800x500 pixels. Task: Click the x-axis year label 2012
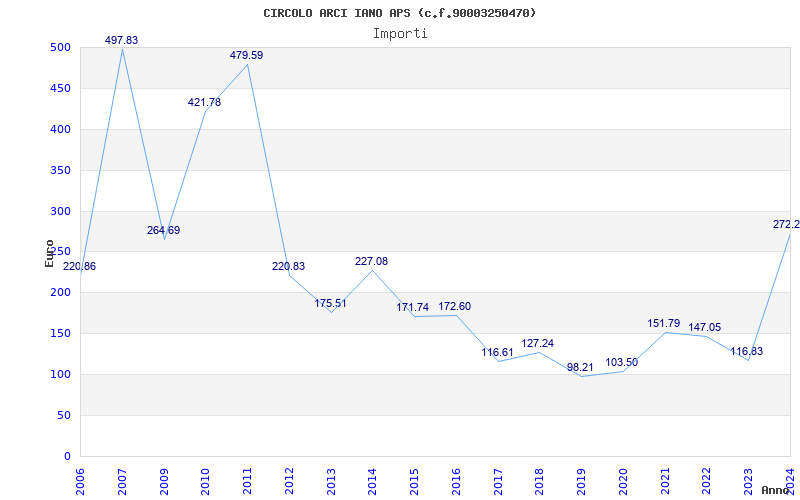coord(289,482)
